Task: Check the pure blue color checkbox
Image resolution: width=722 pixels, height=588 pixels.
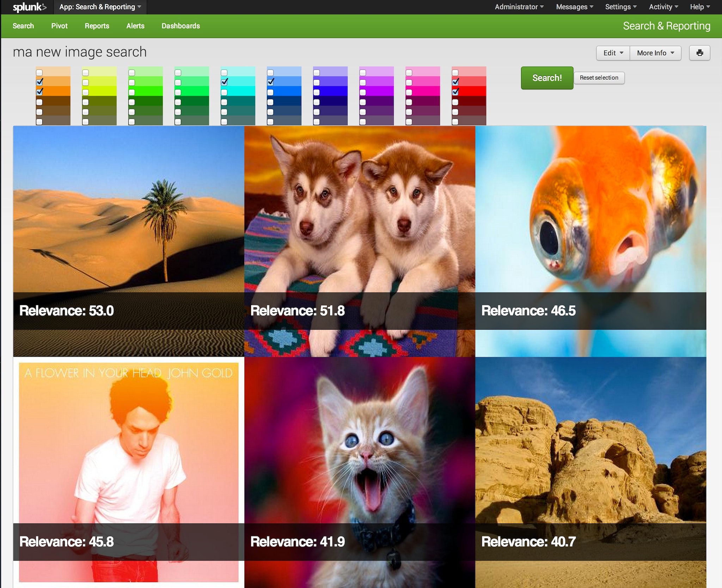Action: 270,92
